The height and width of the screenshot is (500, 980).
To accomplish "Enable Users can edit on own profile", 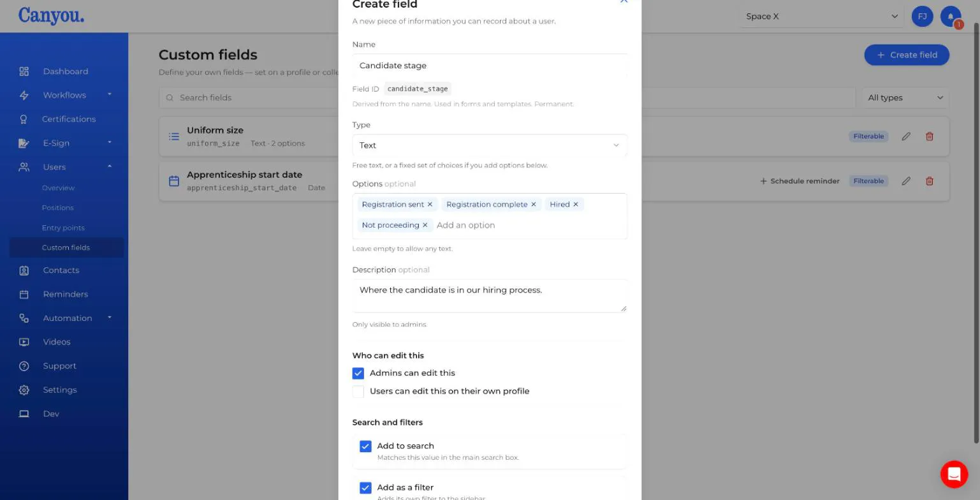I will 358,391.
